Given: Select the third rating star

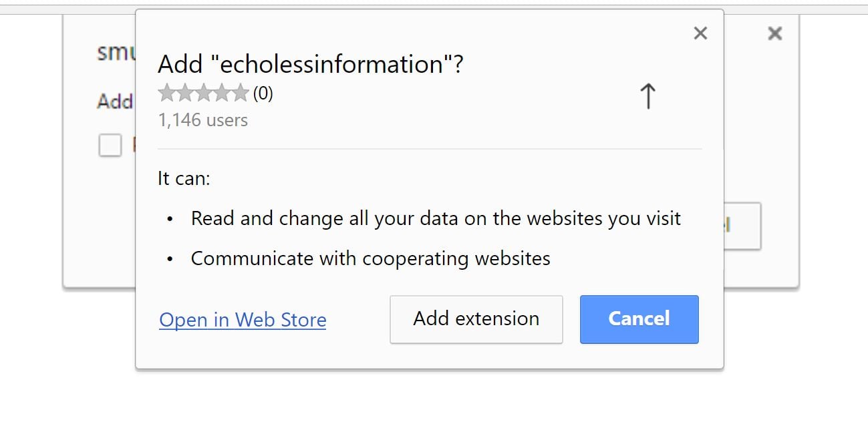Looking at the screenshot, I should point(203,93).
